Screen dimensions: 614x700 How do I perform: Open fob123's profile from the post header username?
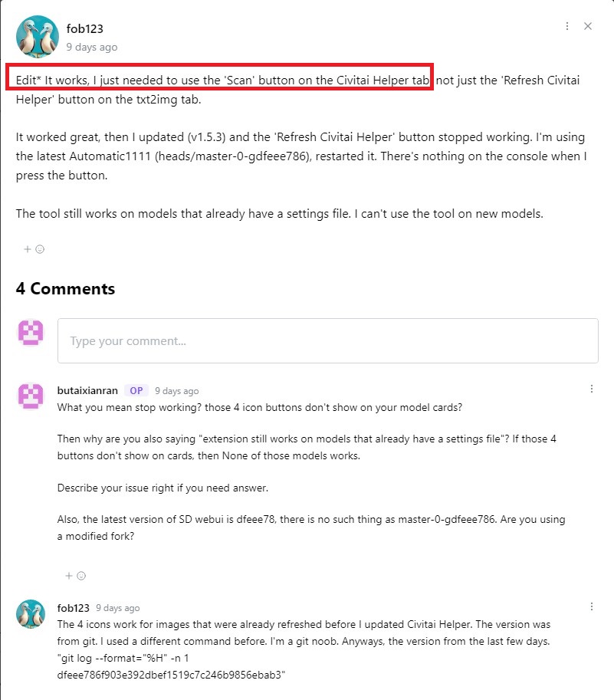[x=85, y=29]
